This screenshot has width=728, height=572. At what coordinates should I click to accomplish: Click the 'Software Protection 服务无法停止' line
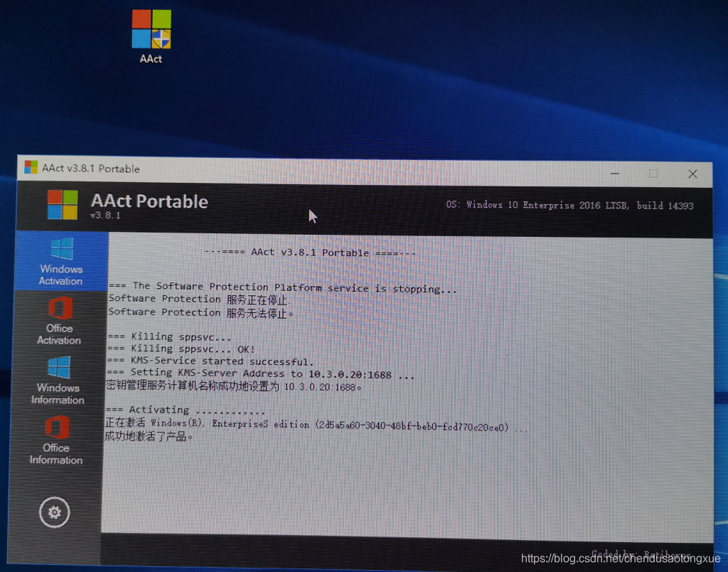click(x=201, y=312)
